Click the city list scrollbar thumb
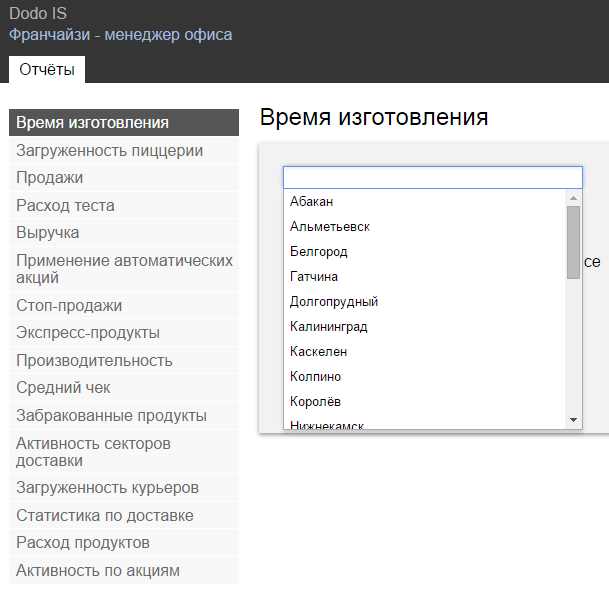This screenshot has height=589, width=609. click(x=573, y=242)
